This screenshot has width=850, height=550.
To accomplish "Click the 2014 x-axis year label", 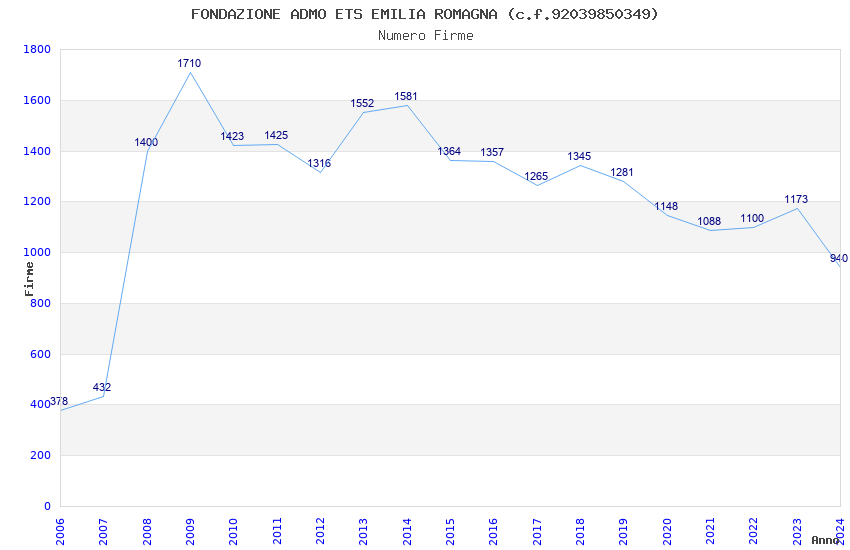I will pos(407,532).
